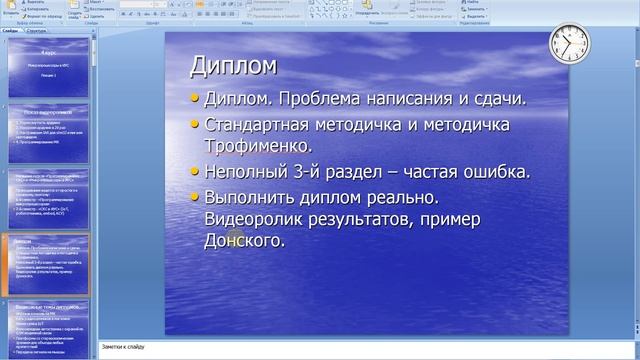
Task: Open the Shape Fill (Заливка фигуры) dropdown
Action: point(429,2)
